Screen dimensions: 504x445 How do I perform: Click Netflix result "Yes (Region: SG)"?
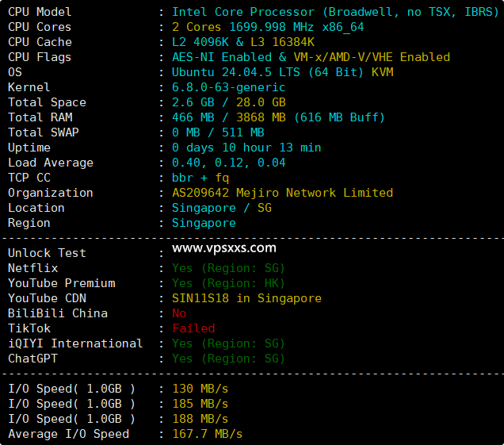pyautogui.click(x=228, y=268)
